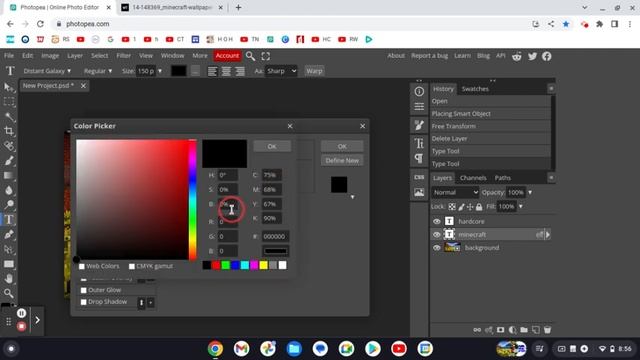Viewport: 640px width, 360px height.
Task: Switch to the Channels tab
Action: pyautogui.click(x=473, y=178)
